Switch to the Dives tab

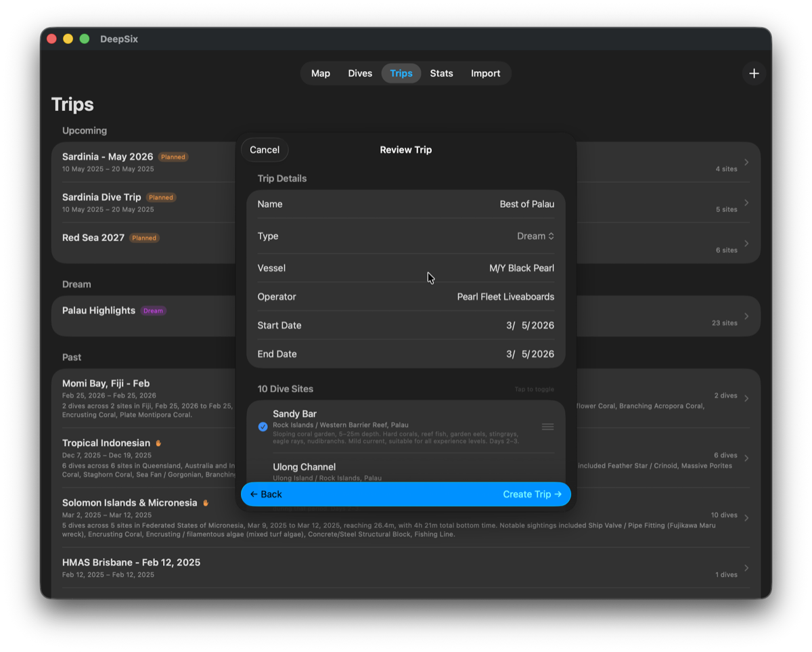coord(360,73)
